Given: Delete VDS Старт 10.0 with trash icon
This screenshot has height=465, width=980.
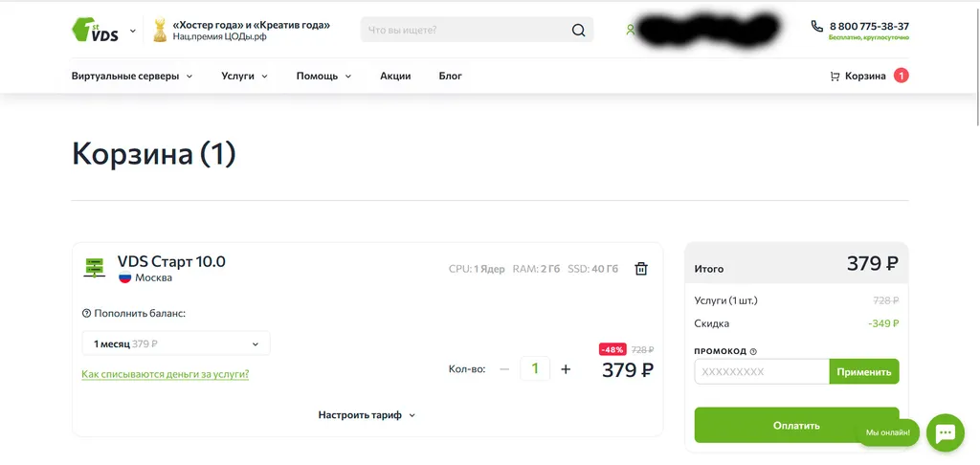Looking at the screenshot, I should 641,269.
